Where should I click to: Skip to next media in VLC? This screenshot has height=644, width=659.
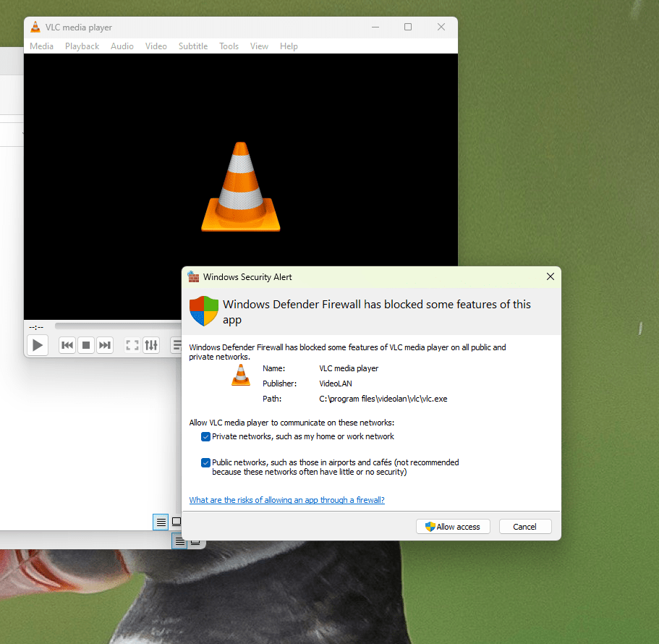[105, 345]
